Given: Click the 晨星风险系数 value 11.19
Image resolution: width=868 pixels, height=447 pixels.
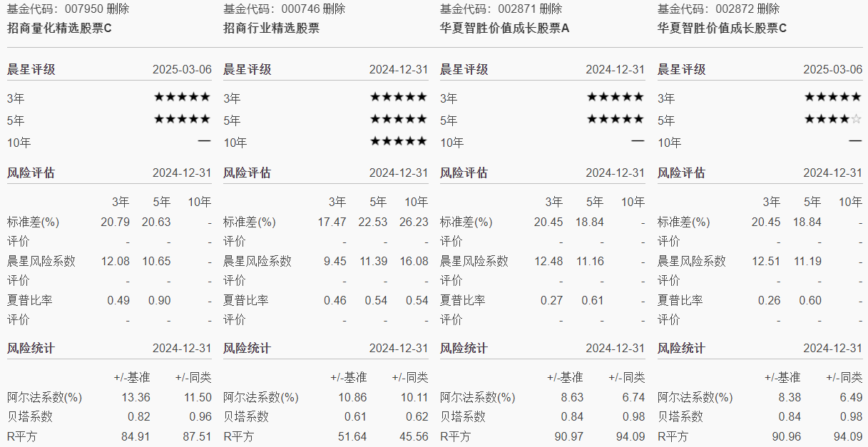Looking at the screenshot, I should click(807, 262).
